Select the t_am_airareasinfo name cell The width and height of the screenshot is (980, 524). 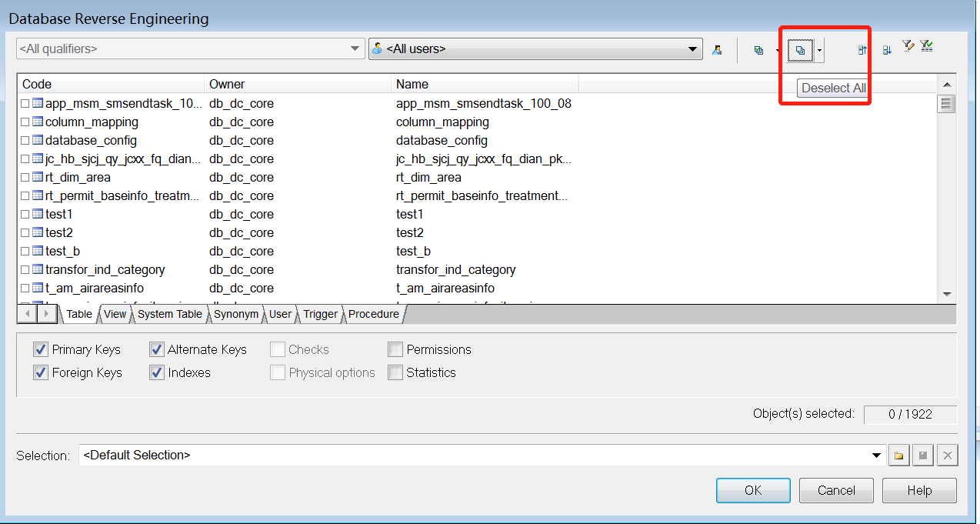[x=445, y=288]
